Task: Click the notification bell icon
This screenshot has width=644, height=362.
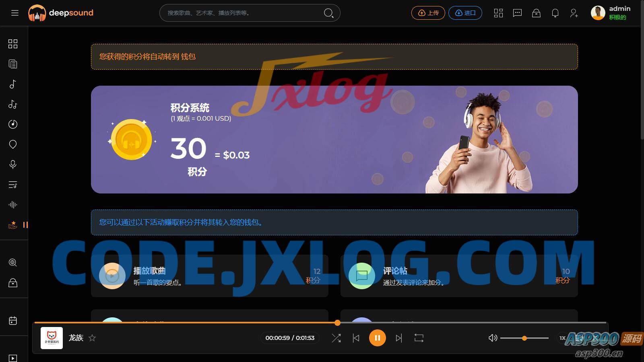Action: 555,13
